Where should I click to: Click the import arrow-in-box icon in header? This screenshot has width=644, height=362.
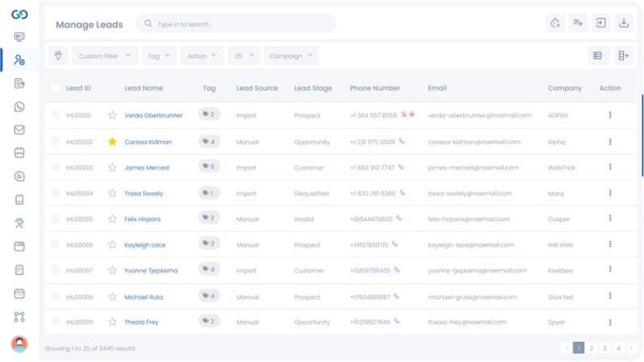click(600, 23)
